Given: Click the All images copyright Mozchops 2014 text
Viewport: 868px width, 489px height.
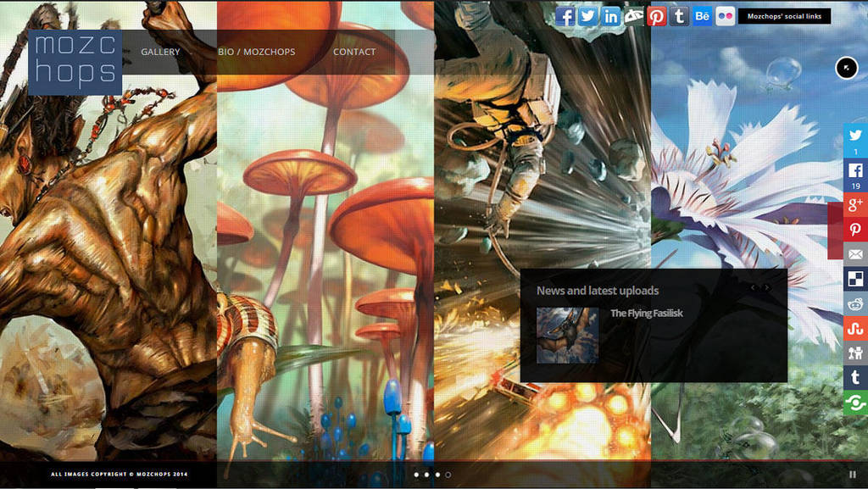Looking at the screenshot, I should click(x=119, y=474).
